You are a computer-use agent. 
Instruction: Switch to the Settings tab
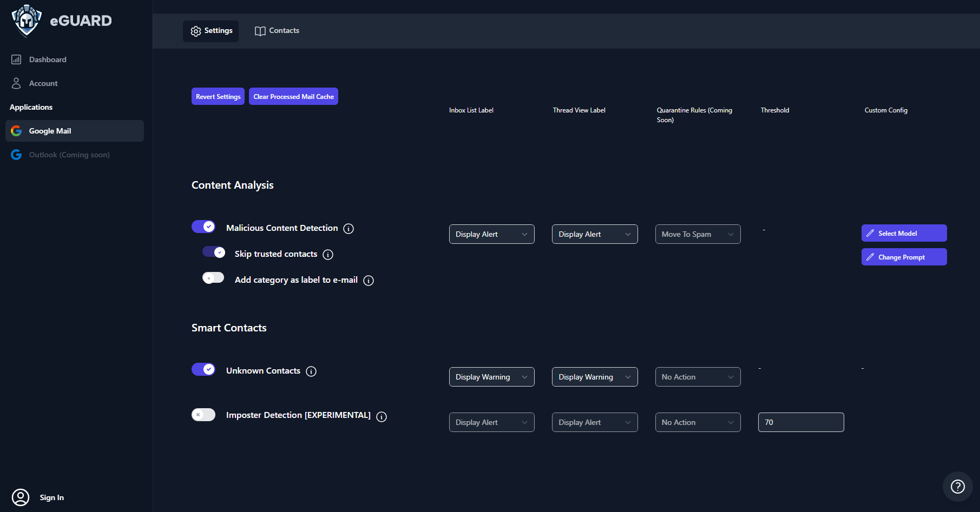coord(211,31)
